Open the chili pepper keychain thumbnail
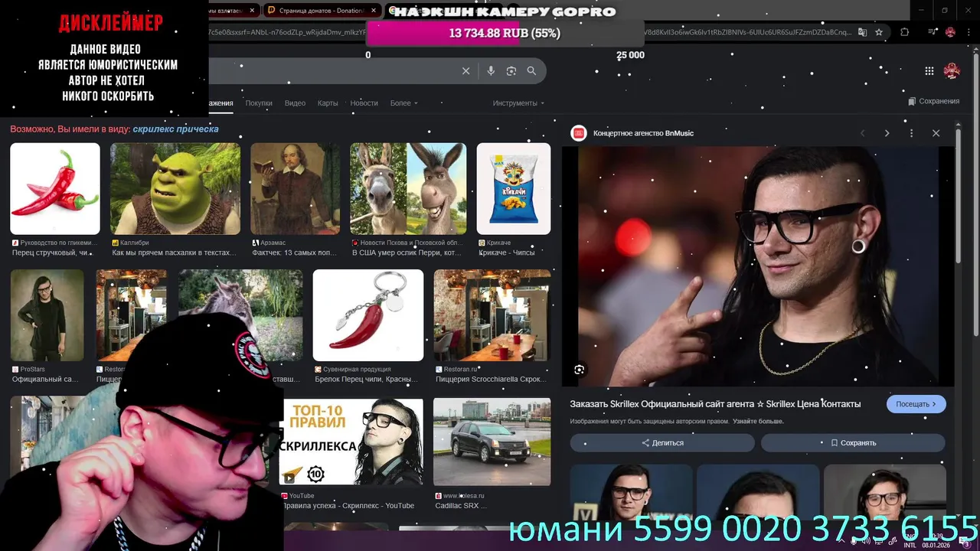The width and height of the screenshot is (980, 551). (x=368, y=315)
